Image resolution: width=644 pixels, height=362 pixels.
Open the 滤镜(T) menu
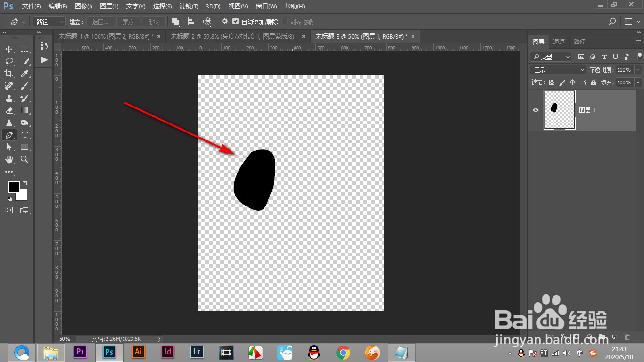coord(189,7)
